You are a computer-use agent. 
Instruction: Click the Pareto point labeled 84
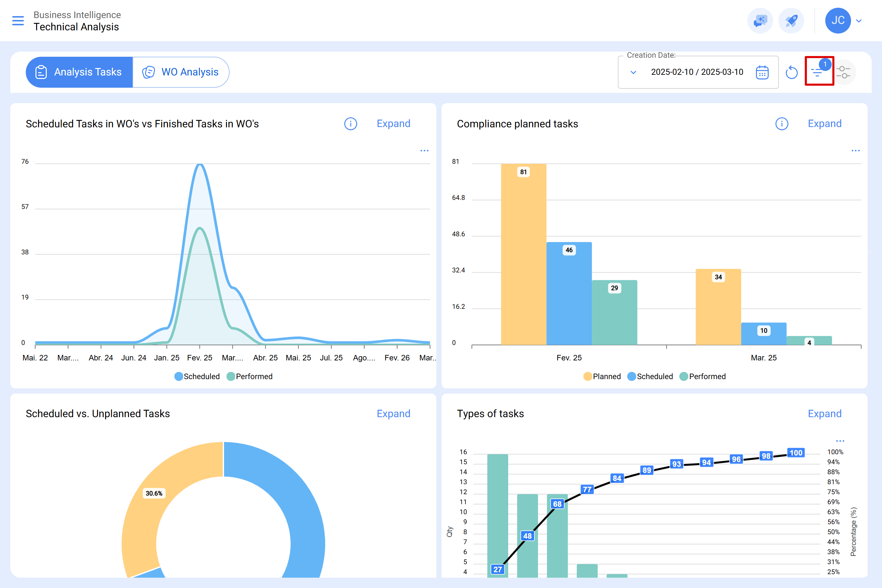click(x=617, y=478)
